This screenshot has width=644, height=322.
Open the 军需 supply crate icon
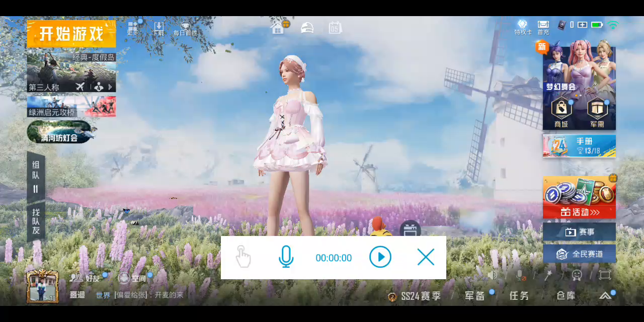click(x=597, y=112)
